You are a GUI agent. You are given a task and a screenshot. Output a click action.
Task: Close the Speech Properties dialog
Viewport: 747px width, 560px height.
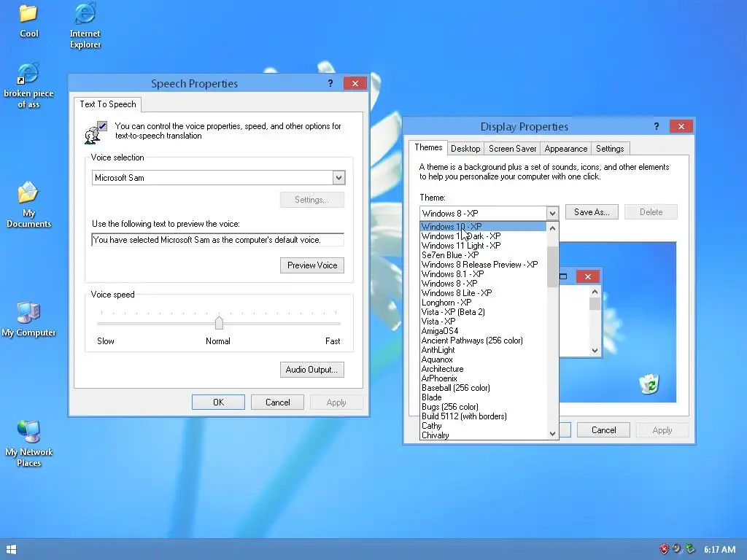pyautogui.click(x=355, y=83)
